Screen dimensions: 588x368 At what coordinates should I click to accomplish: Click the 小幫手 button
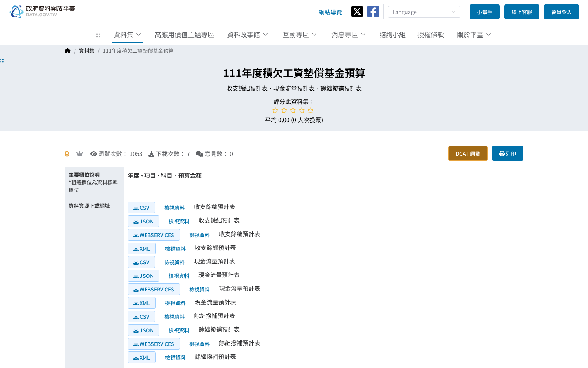(485, 12)
